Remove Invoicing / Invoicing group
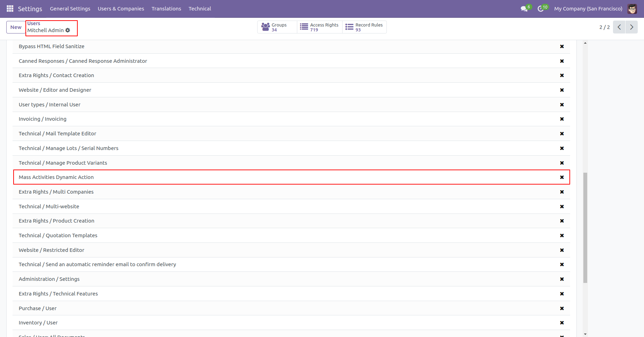This screenshot has height=337, width=644. 562,119
